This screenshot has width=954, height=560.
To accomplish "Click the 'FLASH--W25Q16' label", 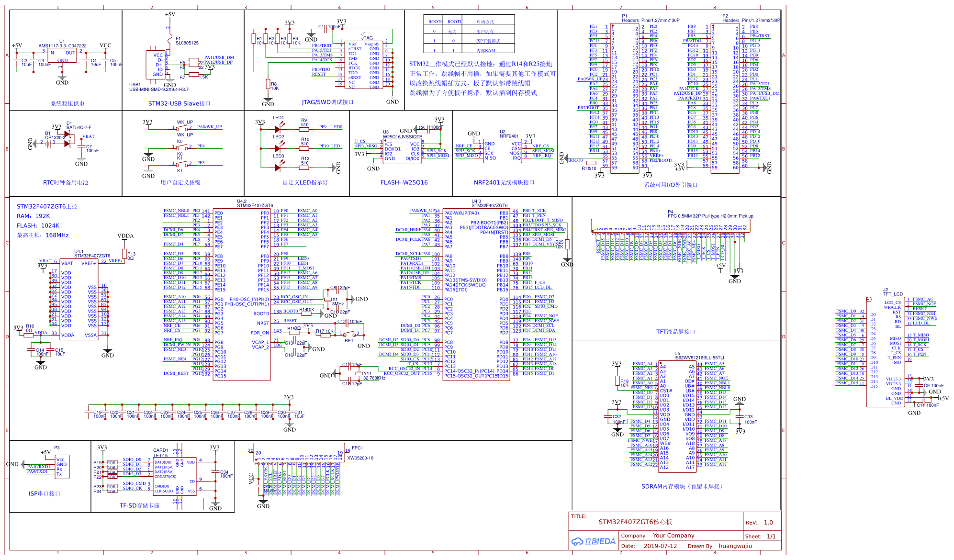I will (x=404, y=182).
